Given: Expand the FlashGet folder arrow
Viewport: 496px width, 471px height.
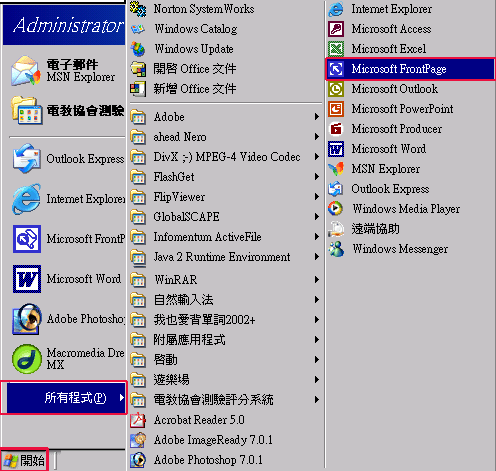Looking at the screenshot, I should pos(317,177).
